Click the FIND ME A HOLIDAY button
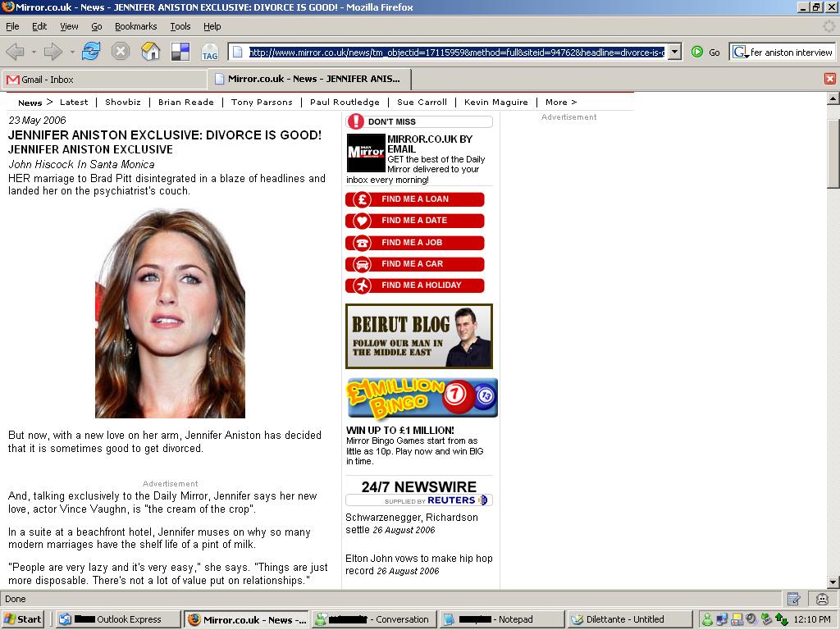This screenshot has width=840, height=630. pyautogui.click(x=415, y=285)
